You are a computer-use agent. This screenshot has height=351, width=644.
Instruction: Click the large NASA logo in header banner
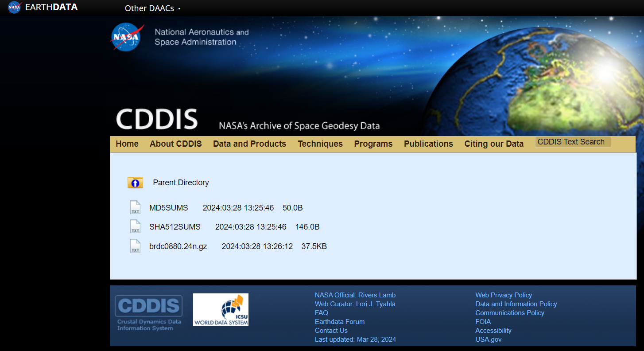[x=127, y=37]
